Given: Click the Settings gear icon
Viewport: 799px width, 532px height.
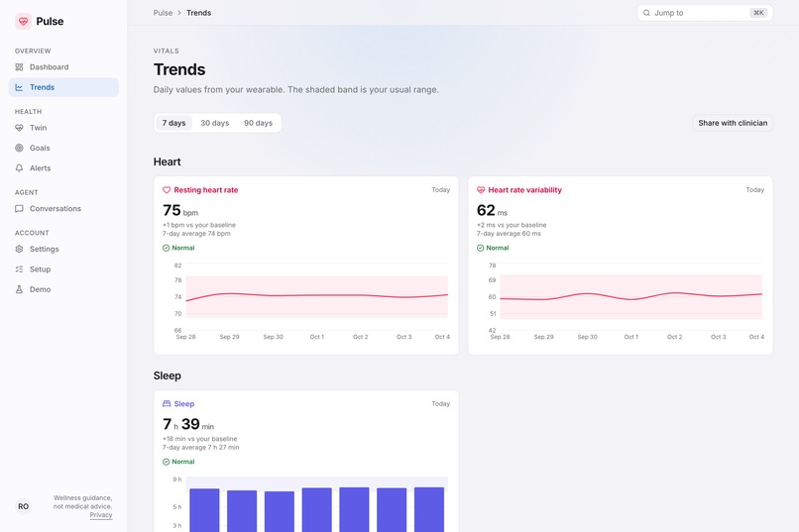Looking at the screenshot, I should pyautogui.click(x=19, y=249).
